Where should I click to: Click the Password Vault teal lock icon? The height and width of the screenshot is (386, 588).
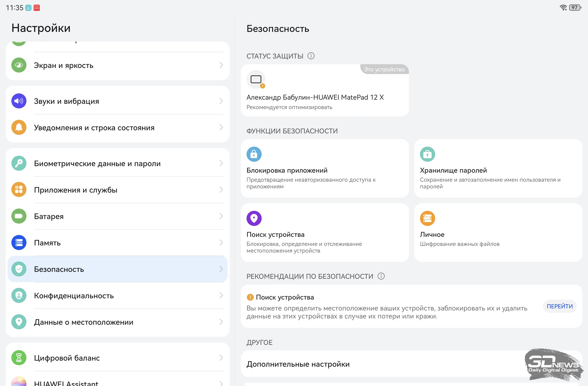tap(427, 154)
